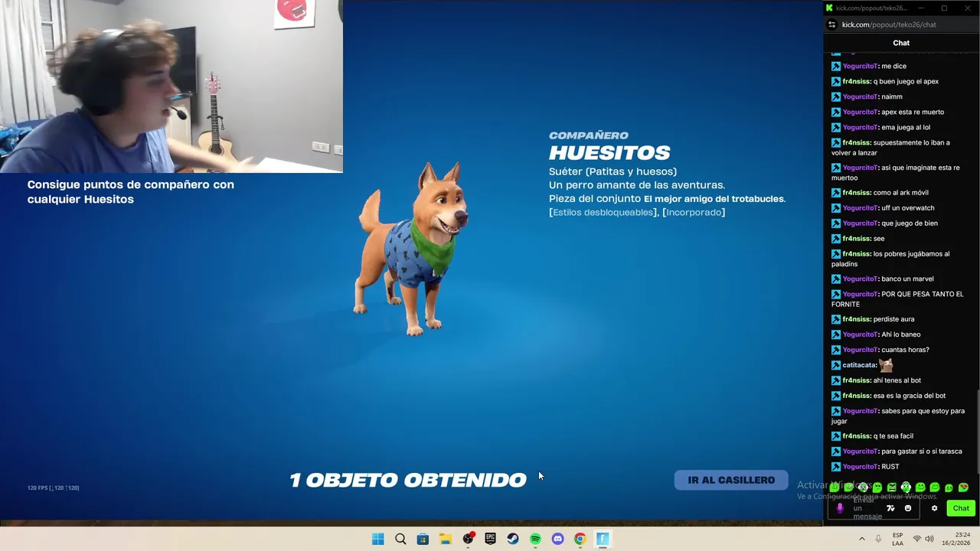Expand hidden system tray icons chevron
The image size is (980, 551).
coord(862,539)
